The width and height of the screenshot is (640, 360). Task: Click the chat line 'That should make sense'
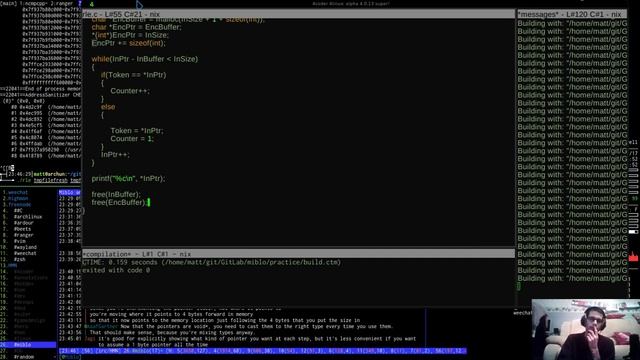[x=171, y=333]
